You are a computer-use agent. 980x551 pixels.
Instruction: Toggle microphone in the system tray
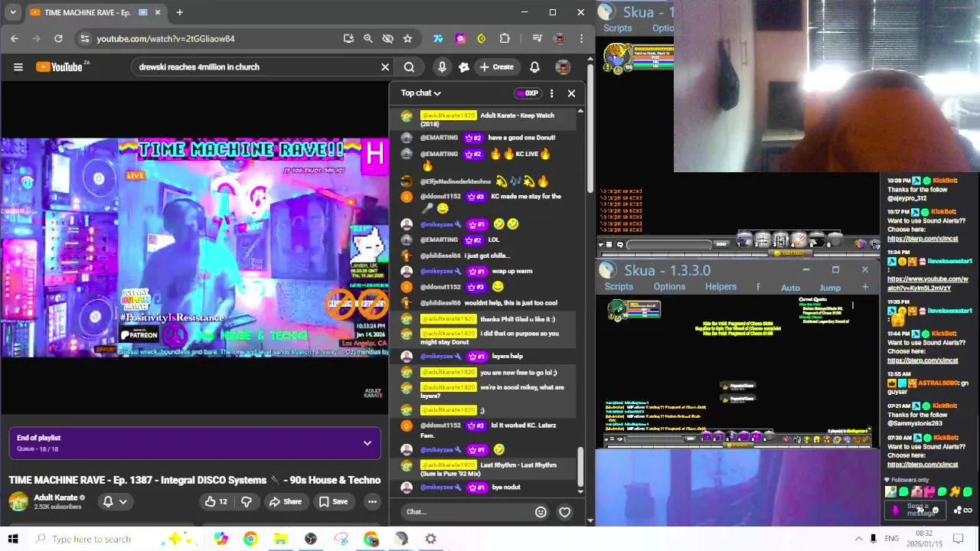coord(874,539)
